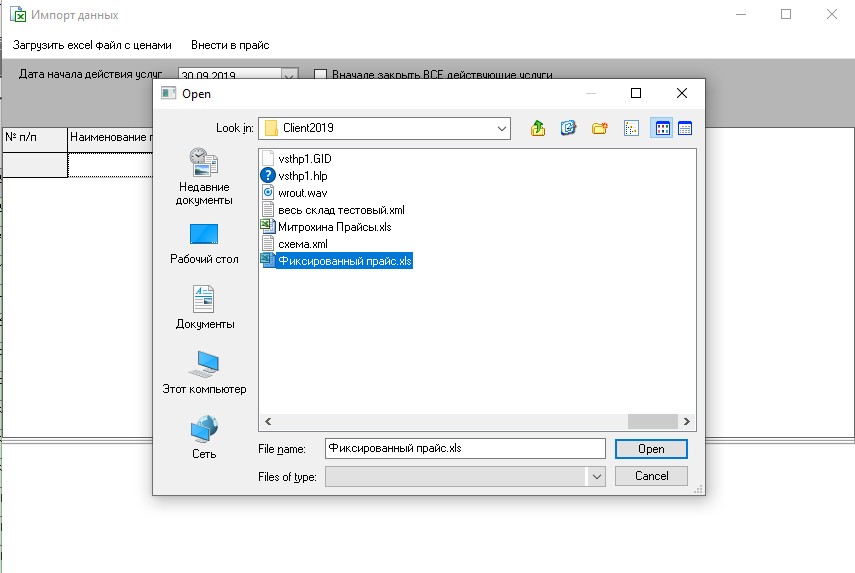The height and width of the screenshot is (573, 855).
Task: Go to Рабочий стол location
Action: pyautogui.click(x=204, y=244)
